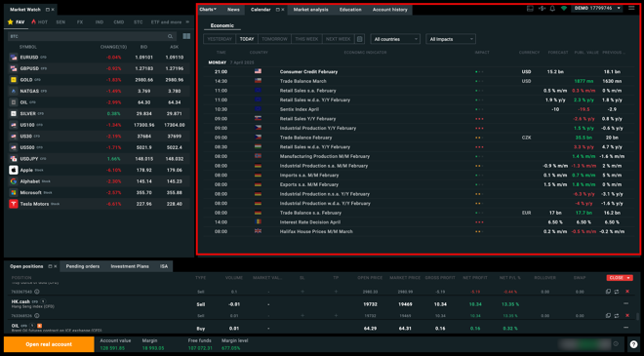
Task: Sort positions by NET PROFIT header
Action: 475,278
